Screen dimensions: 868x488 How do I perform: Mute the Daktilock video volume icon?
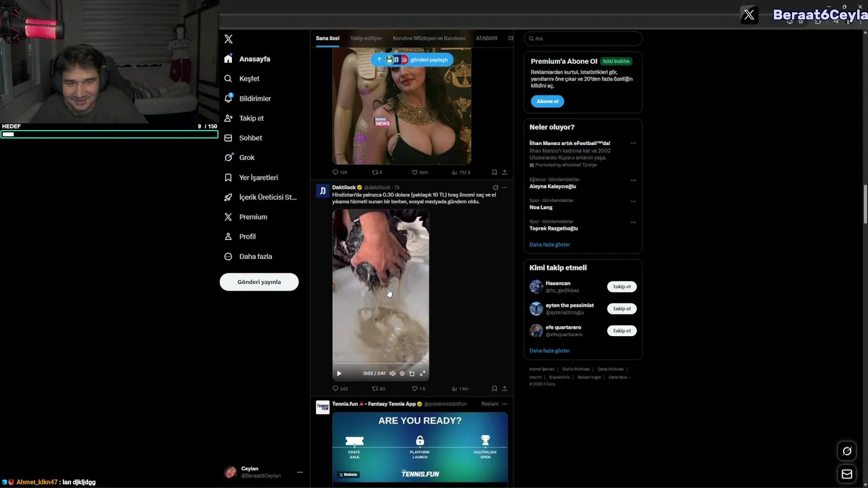pos(392,373)
